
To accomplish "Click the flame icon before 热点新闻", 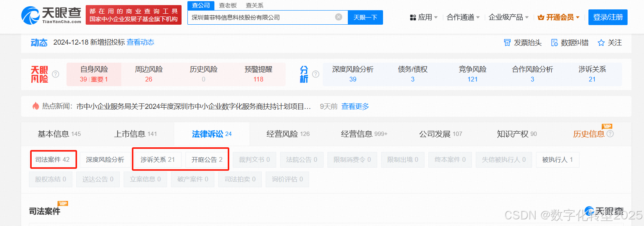I will tap(36, 106).
